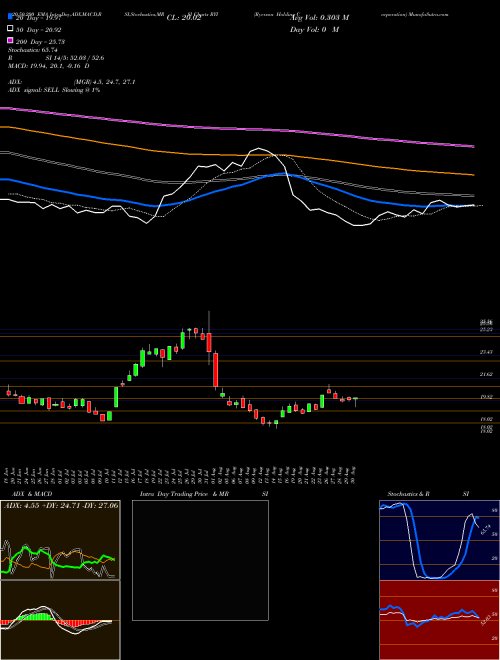Click the 'ADX: 4.55 +DY: 24.71 -DY: 27.06' header
Image resolution: width=500 pixels, height=660 pixels.
[61, 505]
